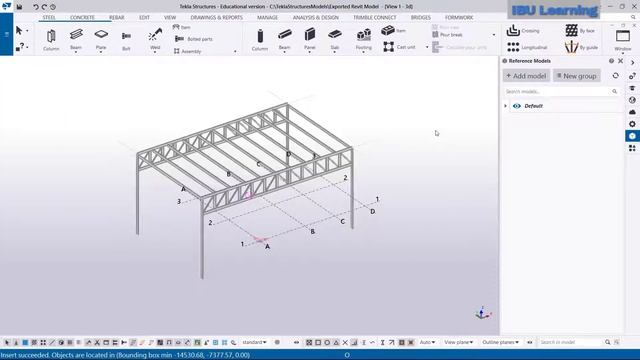
Task: Open the Auto snap depth dropdown
Action: point(427,342)
